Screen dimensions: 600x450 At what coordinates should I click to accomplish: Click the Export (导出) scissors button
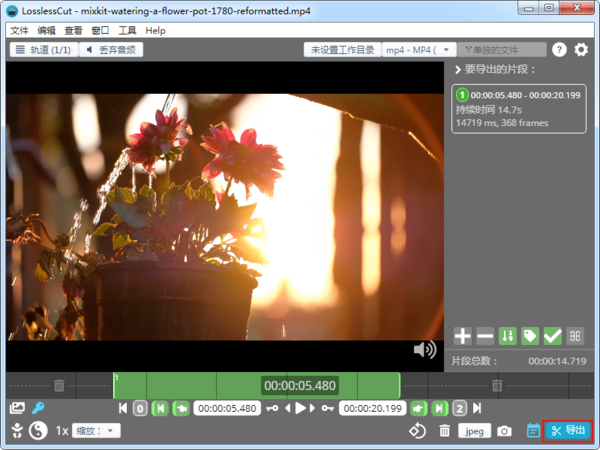tap(567, 431)
